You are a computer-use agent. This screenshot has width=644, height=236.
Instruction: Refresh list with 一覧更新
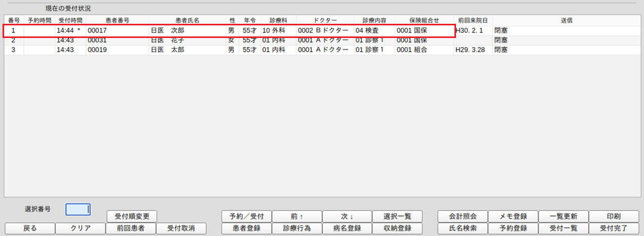[x=563, y=216]
